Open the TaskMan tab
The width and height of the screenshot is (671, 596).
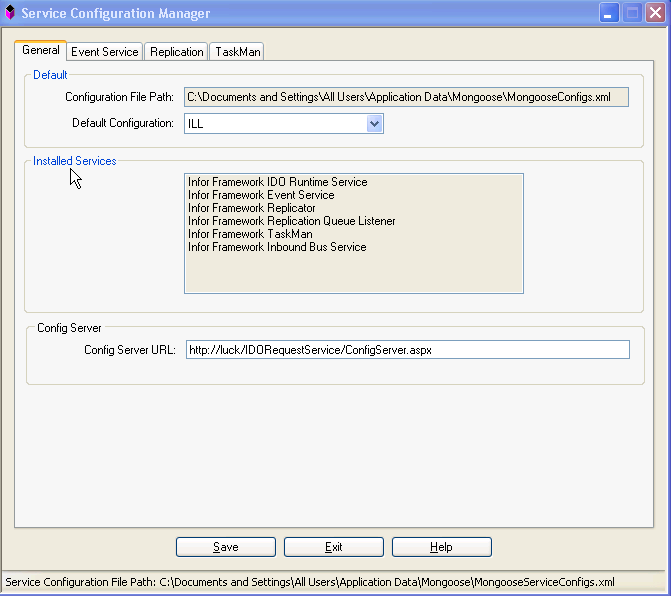point(237,52)
